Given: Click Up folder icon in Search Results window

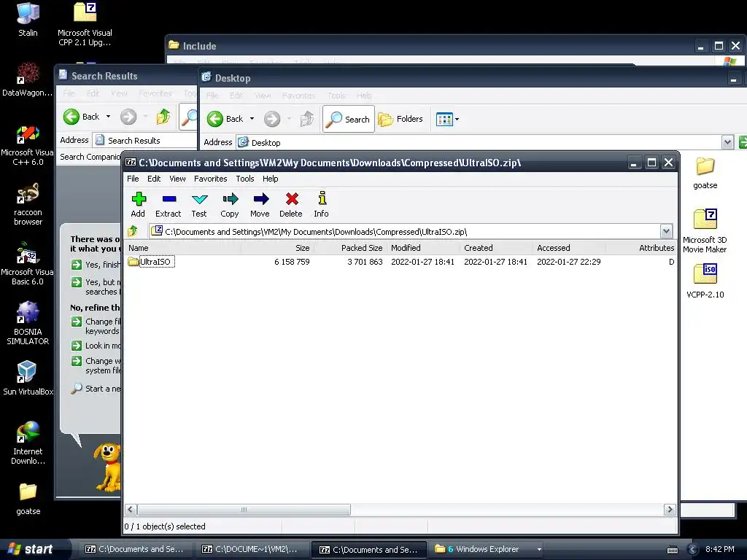Looking at the screenshot, I should coord(163,117).
